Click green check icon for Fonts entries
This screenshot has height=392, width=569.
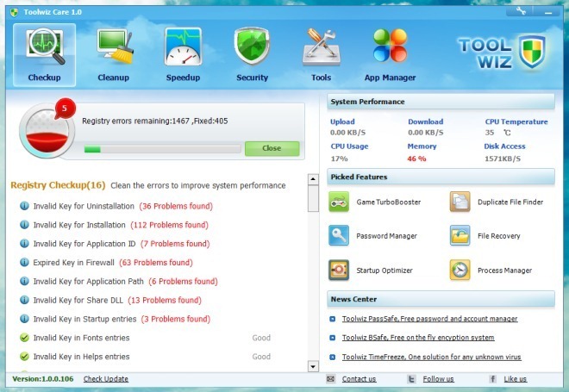24,338
